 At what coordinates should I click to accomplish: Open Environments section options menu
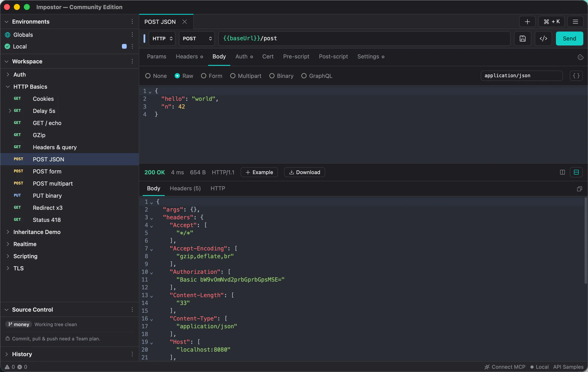pos(132,22)
